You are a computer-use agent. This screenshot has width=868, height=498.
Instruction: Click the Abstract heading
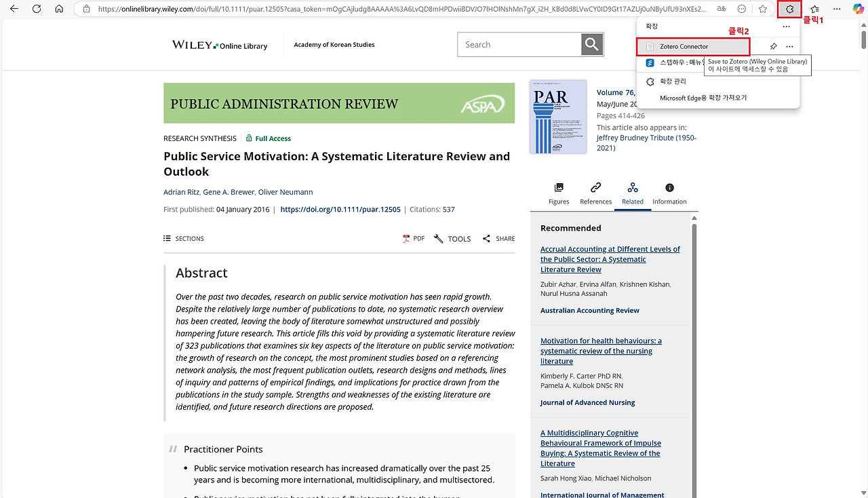pyautogui.click(x=201, y=273)
